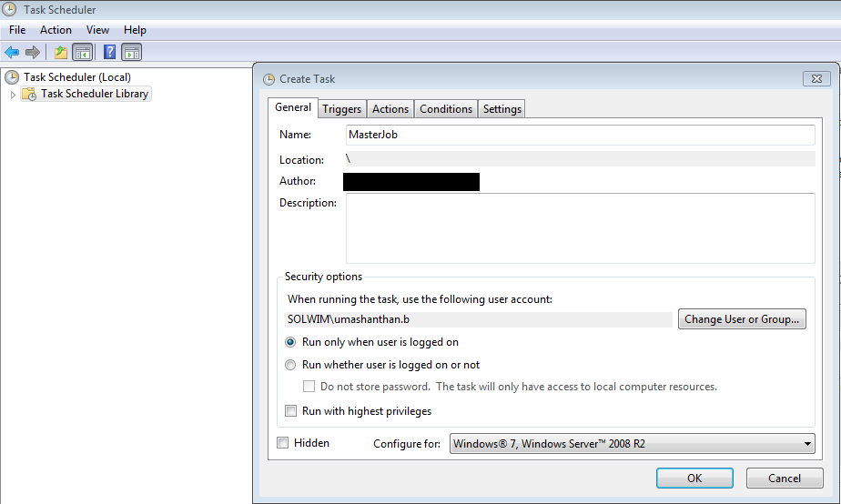Screen dimensions: 841x504
Task: Toggle the Show/Hide Action Pane icon
Action: pyautogui.click(x=131, y=52)
